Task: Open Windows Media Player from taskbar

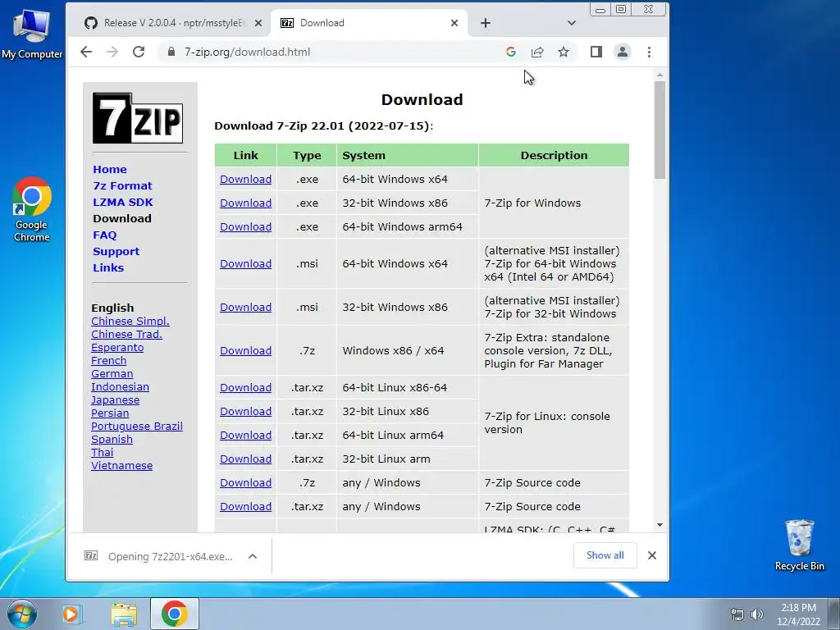Action: coord(71,614)
